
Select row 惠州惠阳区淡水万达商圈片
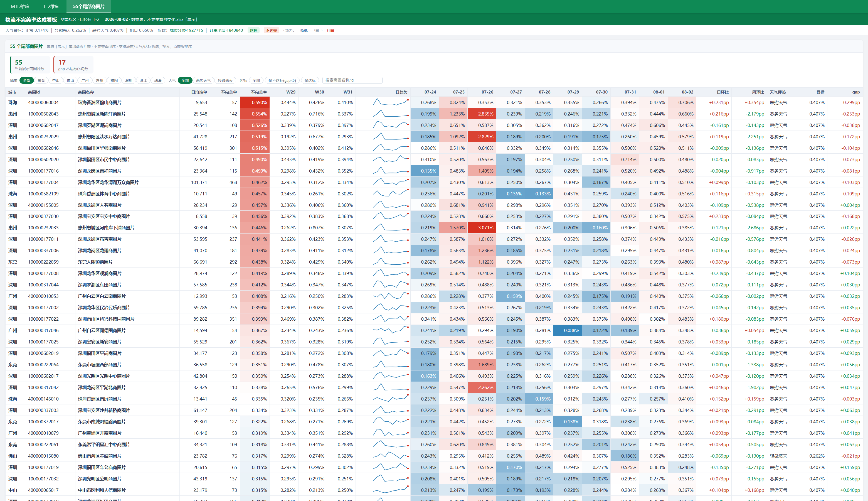434,137
